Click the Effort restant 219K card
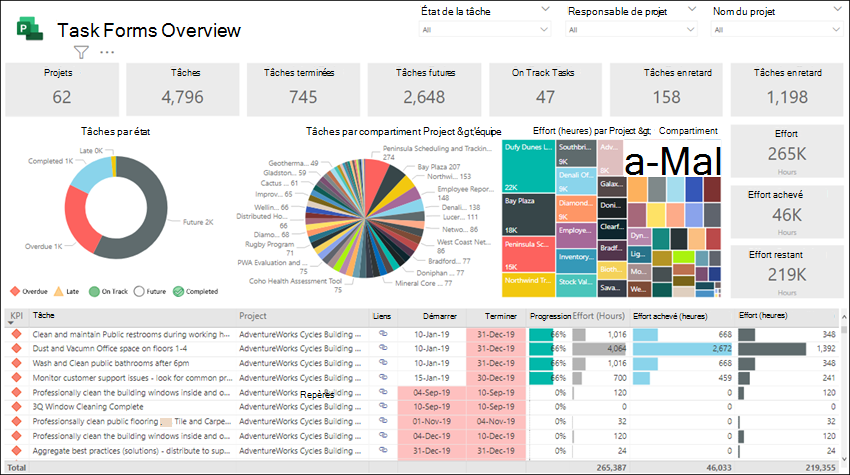Viewport: 850px width, 475px height. point(787,272)
